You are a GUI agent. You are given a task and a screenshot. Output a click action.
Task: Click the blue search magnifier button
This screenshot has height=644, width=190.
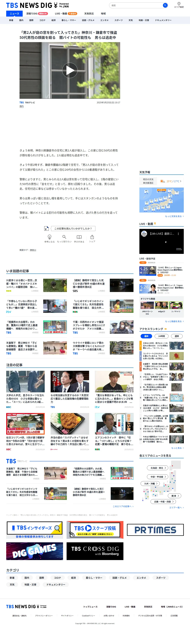coord(165,5)
